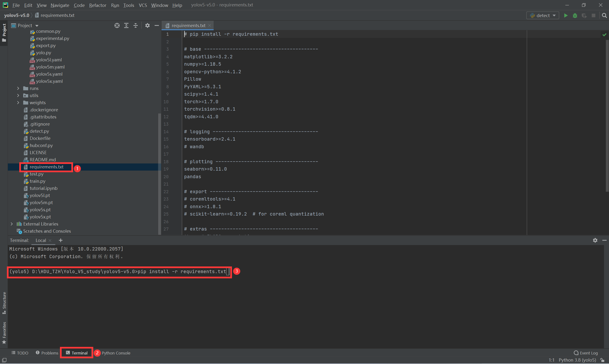Open the Tools menu
This screenshot has width=609, height=364.
128,5
